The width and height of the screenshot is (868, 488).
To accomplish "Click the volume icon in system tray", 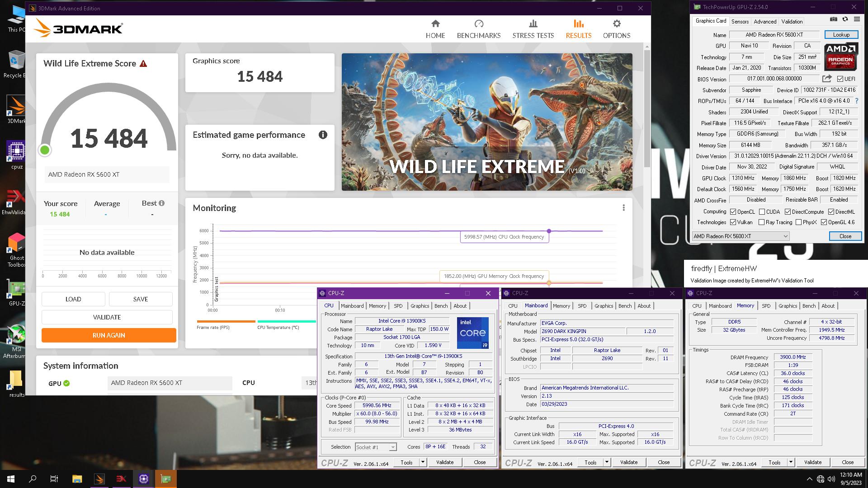I will point(831,479).
